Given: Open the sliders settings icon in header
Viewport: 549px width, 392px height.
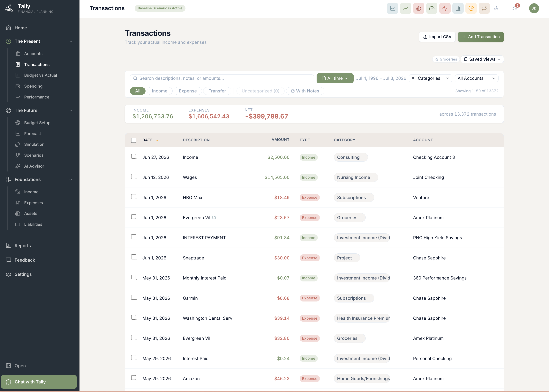Looking at the screenshot, I should (496, 8).
